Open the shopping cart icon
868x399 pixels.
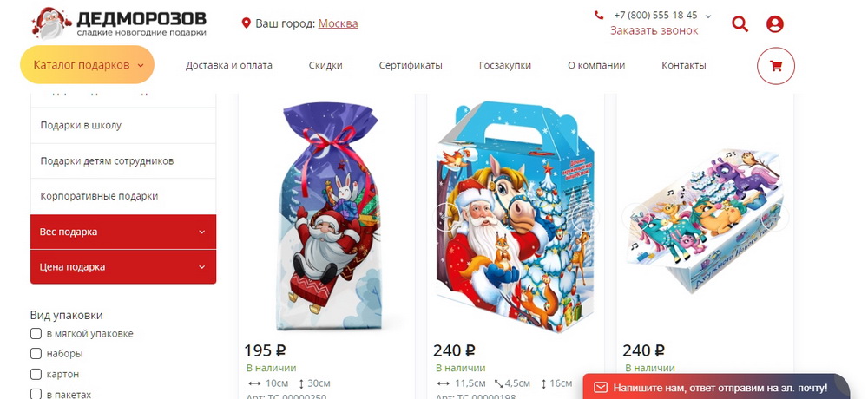tap(775, 66)
